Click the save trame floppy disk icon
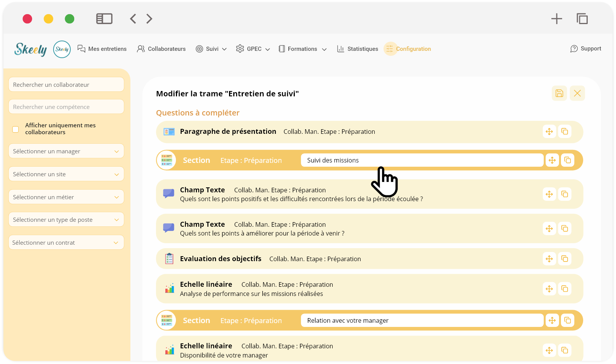This screenshot has width=616, height=364. coord(559,93)
